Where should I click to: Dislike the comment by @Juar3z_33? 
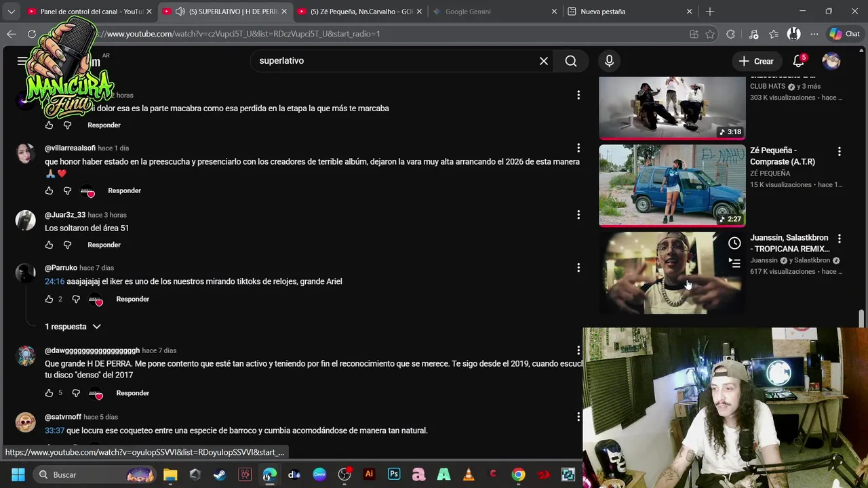(67, 245)
